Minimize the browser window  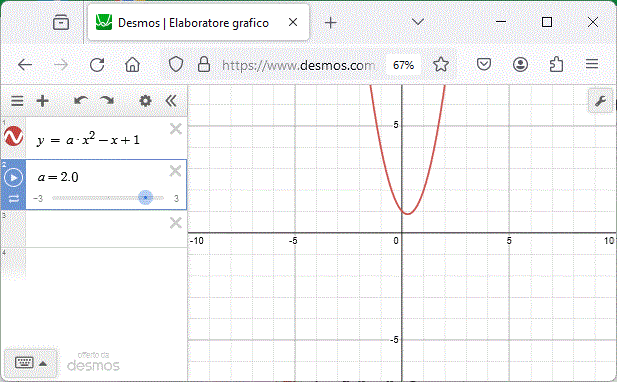pyautogui.click(x=501, y=22)
